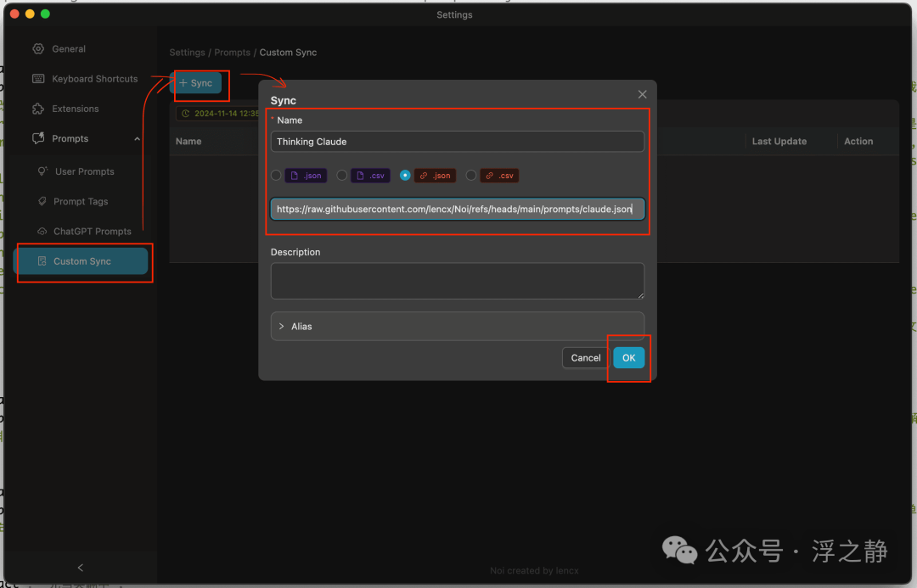
Task: Focus the Name input field
Action: click(458, 142)
